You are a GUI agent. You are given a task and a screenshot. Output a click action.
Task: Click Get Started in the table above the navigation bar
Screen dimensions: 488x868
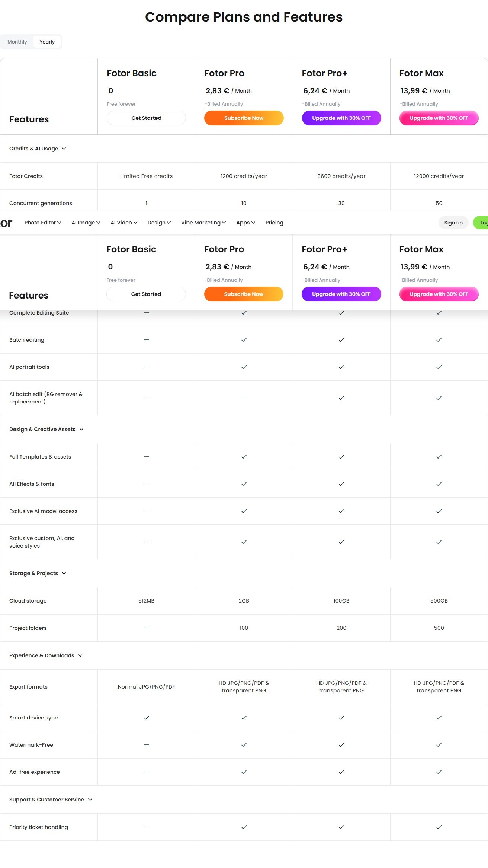146,118
